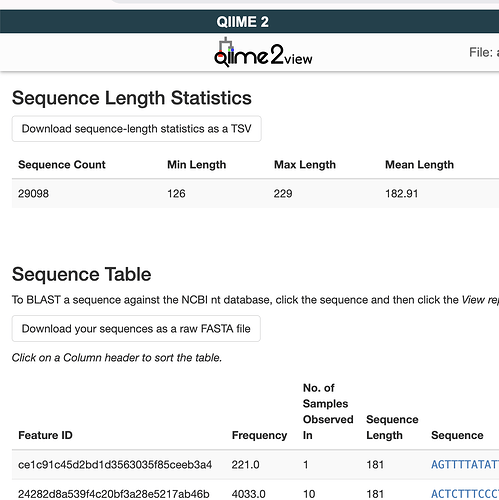Image resolution: width=499 pixels, height=500 pixels.
Task: Sort table by Sequence Length header
Action: coord(392,427)
